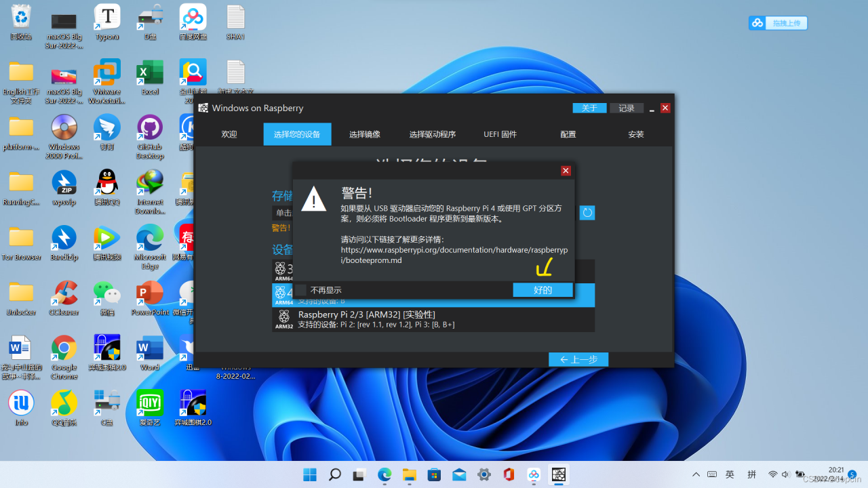Open the Windows Start menu
868x488 pixels.
coord(310,474)
